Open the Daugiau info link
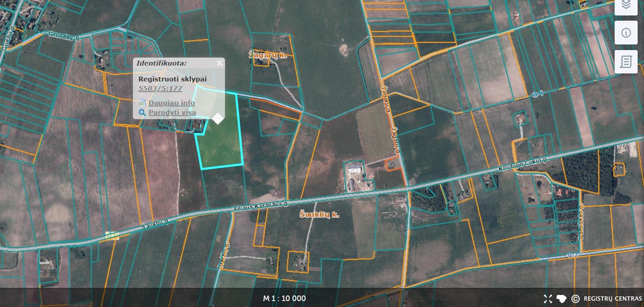This screenshot has width=644, height=307. (x=171, y=103)
